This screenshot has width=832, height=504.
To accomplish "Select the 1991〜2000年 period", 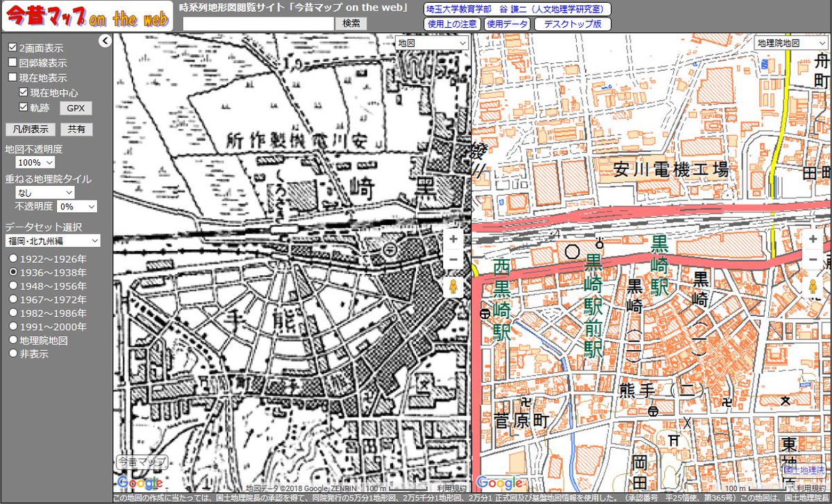I will [12, 327].
